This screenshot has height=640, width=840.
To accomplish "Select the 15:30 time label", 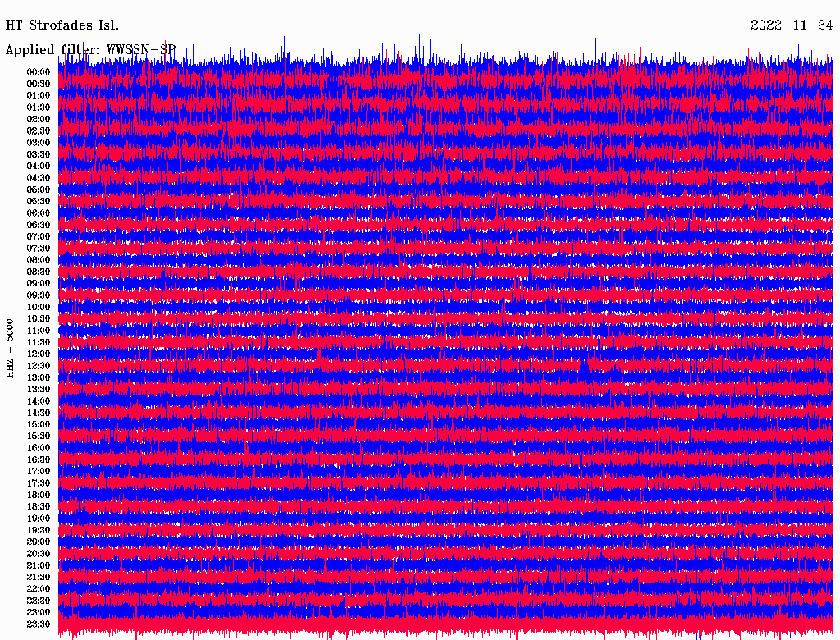I will [39, 437].
